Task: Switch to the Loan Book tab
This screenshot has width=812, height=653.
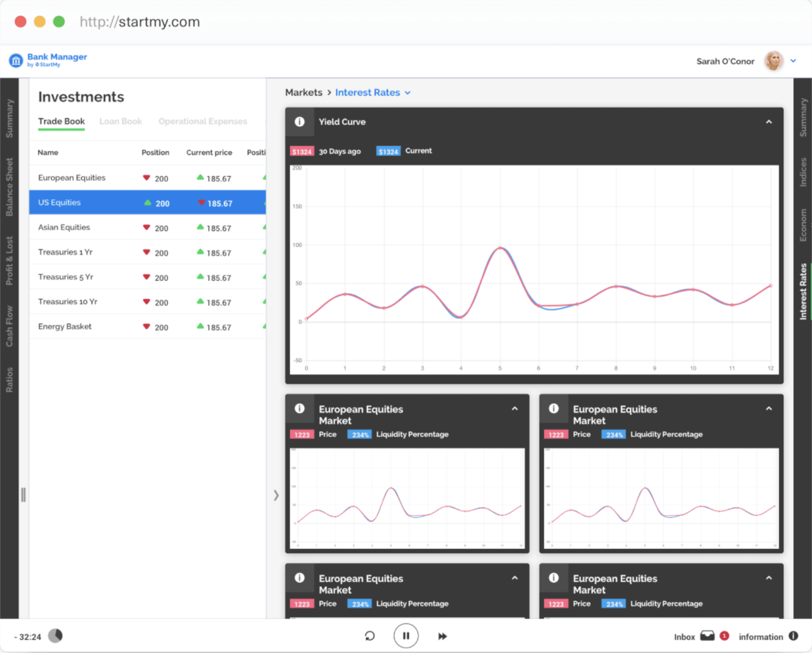Action: coord(121,121)
